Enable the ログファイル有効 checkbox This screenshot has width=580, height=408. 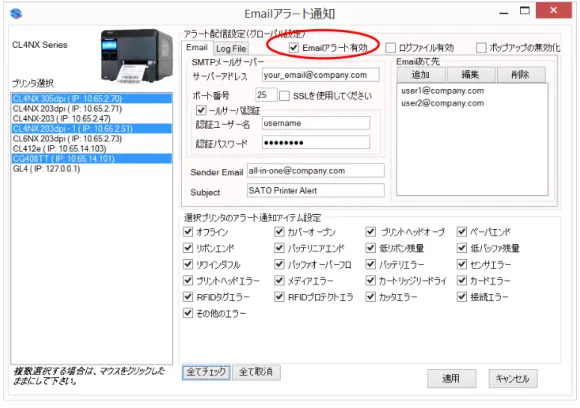coord(390,48)
